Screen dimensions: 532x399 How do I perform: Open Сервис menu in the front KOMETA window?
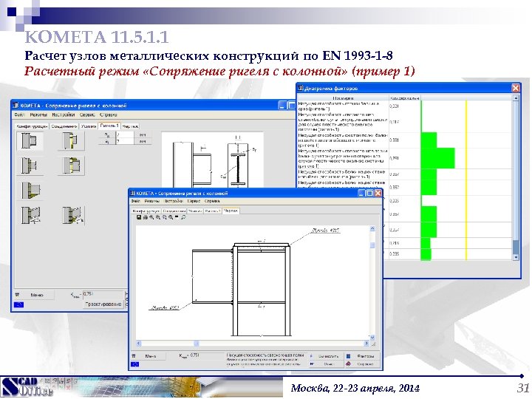coord(194,201)
